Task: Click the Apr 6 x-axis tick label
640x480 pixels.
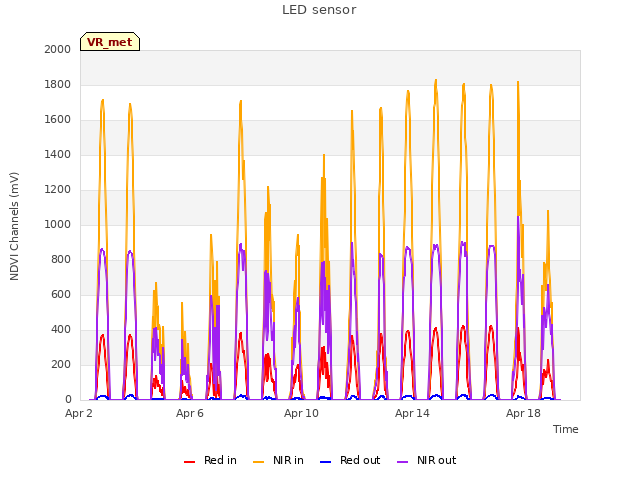Action: pos(190,413)
